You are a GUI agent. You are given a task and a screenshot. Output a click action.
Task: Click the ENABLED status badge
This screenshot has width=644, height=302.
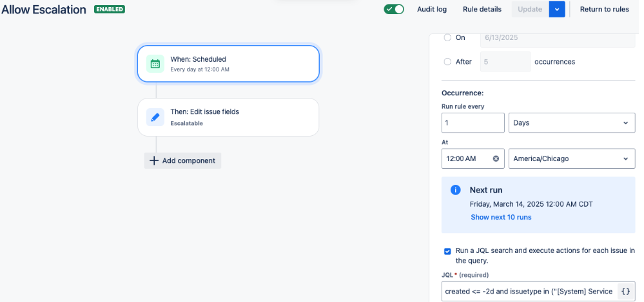coord(110,9)
